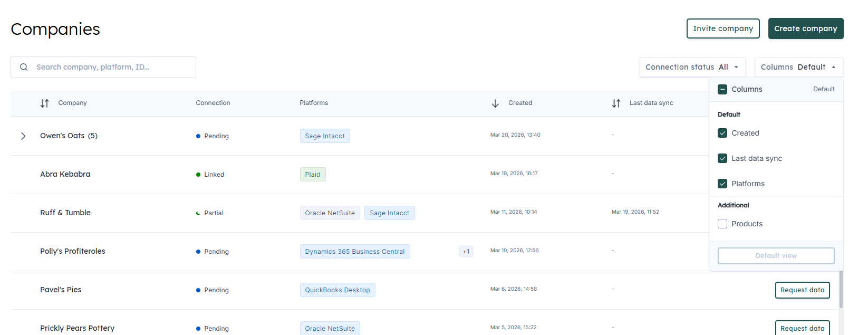Viewport: 868px width, 335px height.
Task: Sort by Created column arrow icon
Action: click(x=495, y=103)
